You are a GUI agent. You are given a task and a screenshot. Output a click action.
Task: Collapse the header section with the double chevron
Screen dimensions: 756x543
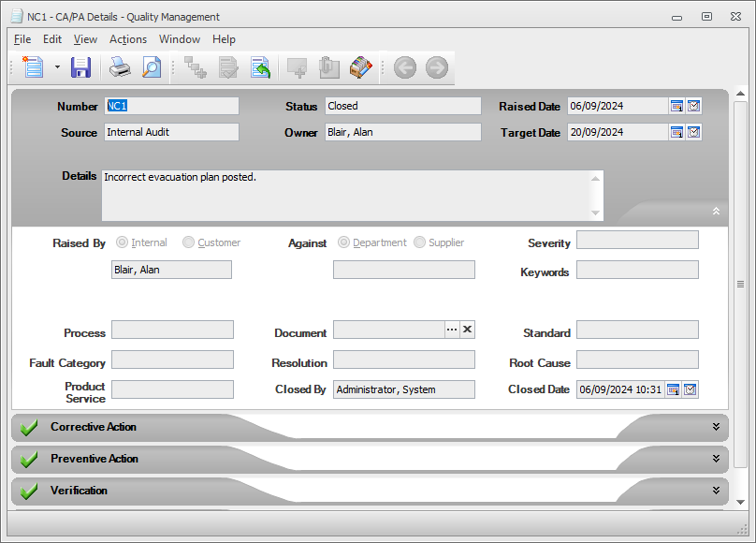(716, 211)
